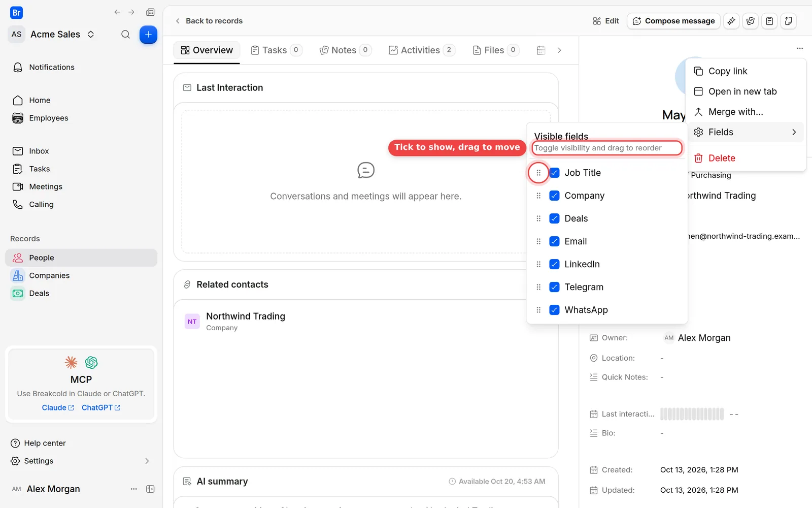The image size is (812, 508).
Task: Uncheck the LinkedIn visible field
Action: point(555,264)
